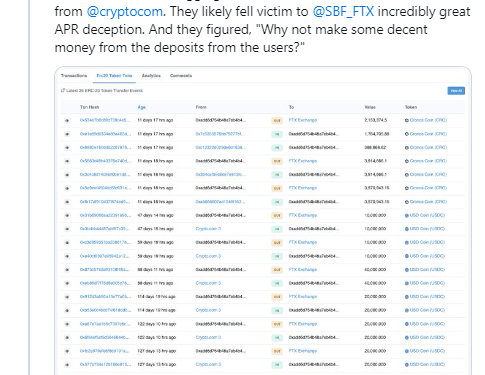Open Crypto.com 3 sender in 122 days 10 hrs row
Viewport: 485px width, 375px height.
208,337
